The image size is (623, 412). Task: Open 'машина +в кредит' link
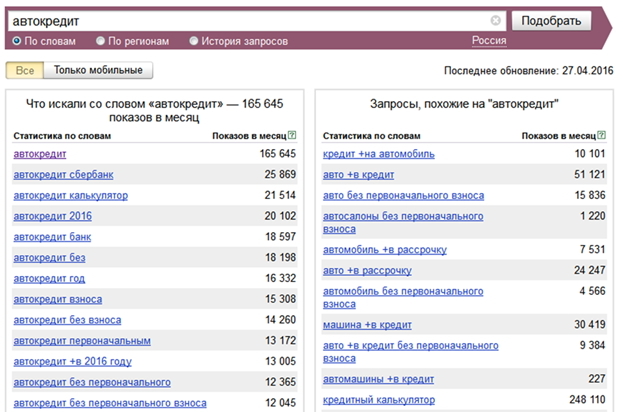click(x=367, y=325)
